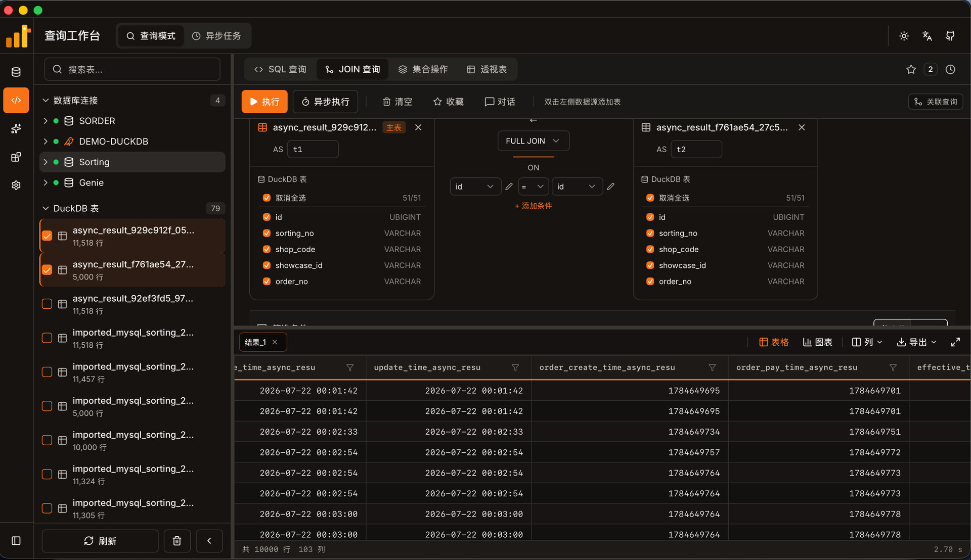Focus the 搜索表 search field
Viewport: 971px width, 560px height.
coord(133,69)
